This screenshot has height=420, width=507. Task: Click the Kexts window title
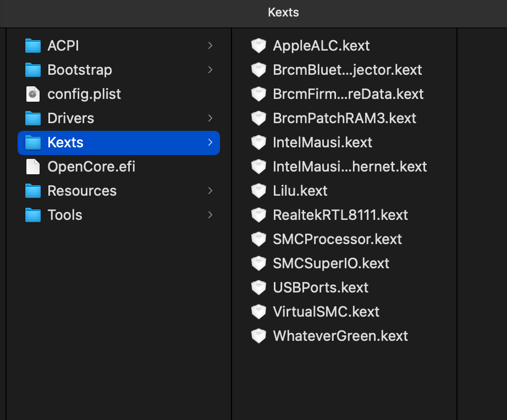pos(283,12)
